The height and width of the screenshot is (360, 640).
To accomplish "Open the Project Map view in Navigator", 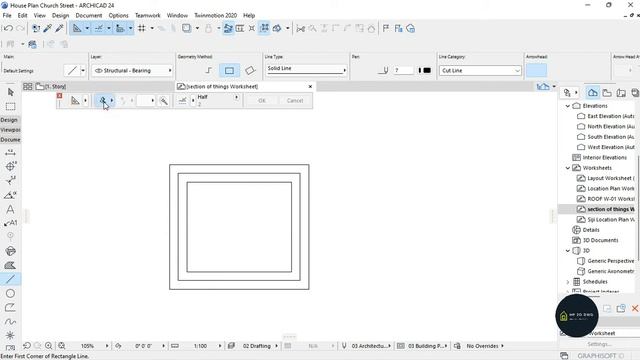I will (593, 93).
